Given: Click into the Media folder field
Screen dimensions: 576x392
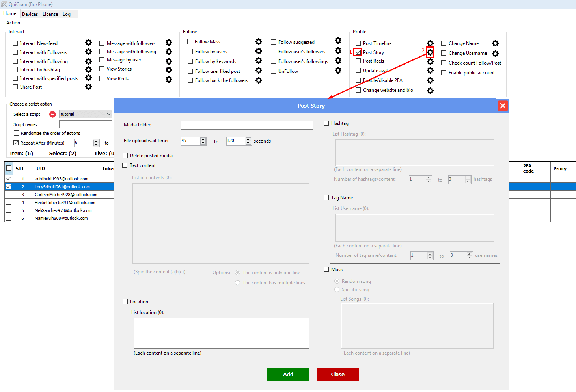Looking at the screenshot, I should (247, 125).
